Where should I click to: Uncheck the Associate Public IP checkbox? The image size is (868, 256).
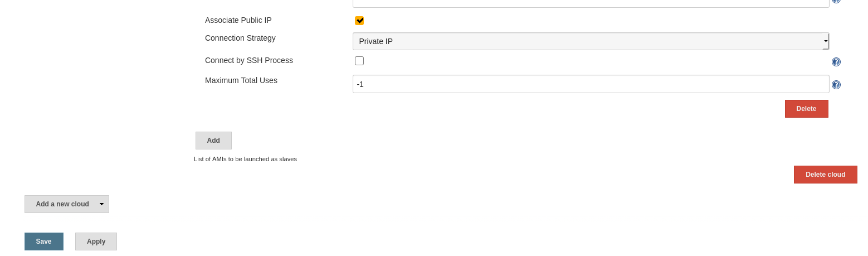coord(359,21)
